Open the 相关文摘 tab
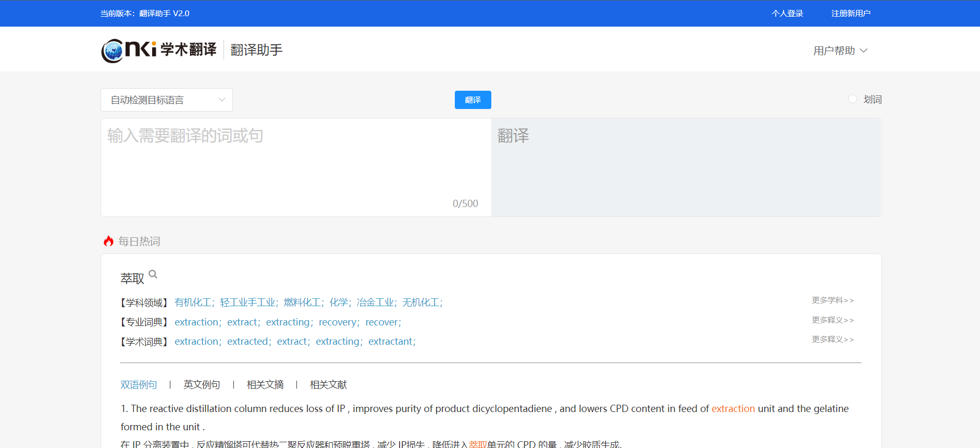 coord(265,385)
